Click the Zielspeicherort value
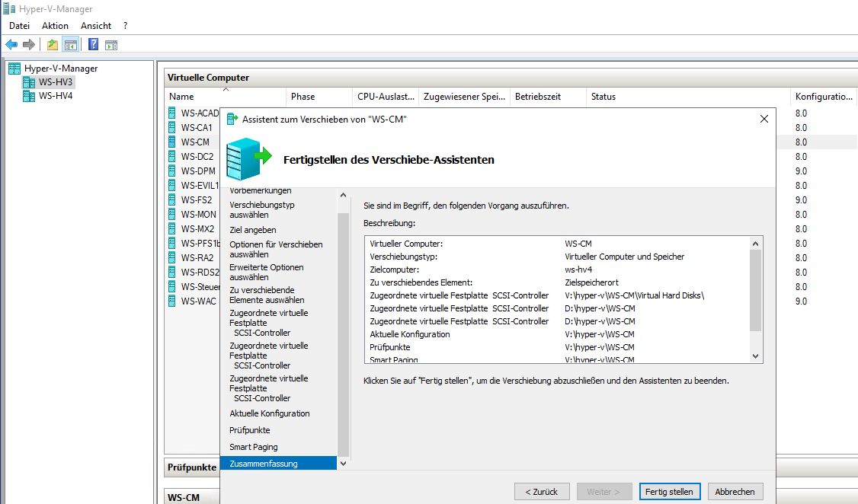The height and width of the screenshot is (504, 858). coord(591,282)
